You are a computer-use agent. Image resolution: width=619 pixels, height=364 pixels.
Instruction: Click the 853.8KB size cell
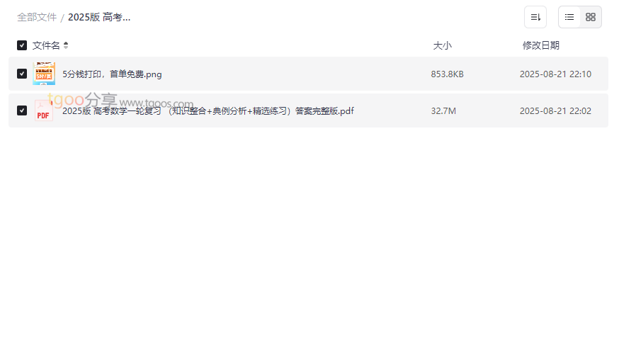point(448,74)
